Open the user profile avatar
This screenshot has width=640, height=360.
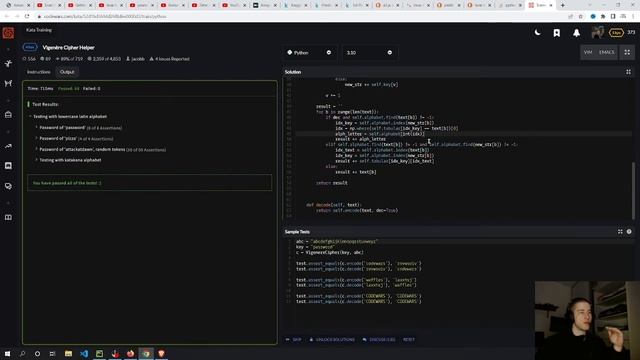click(598, 33)
